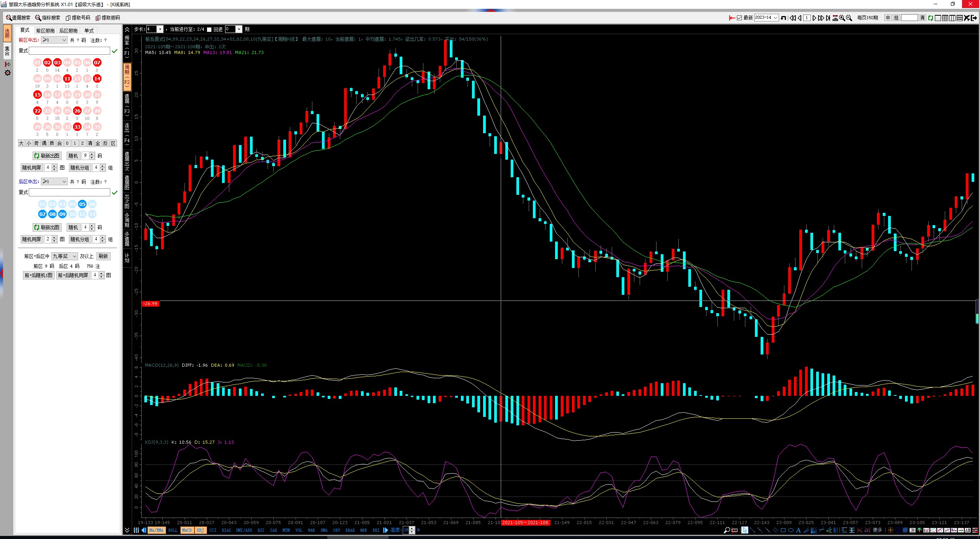
Task: Click the red jump-to-start arrow icon
Action: pos(732,18)
